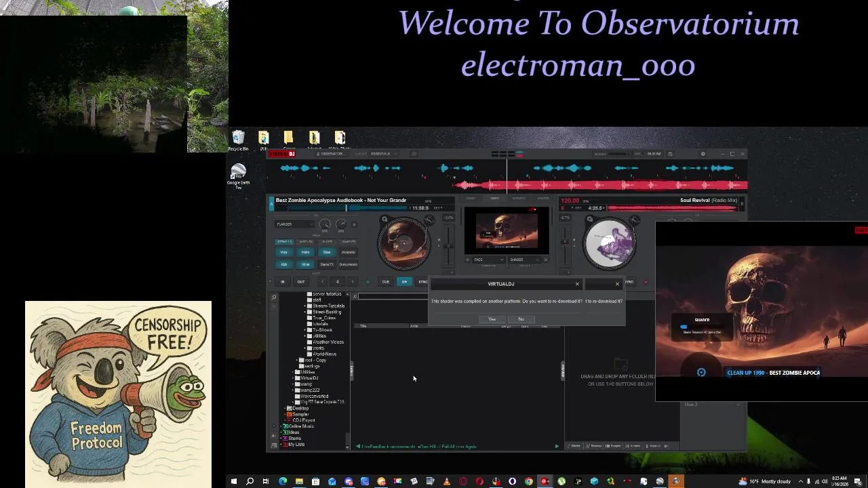
Task: Click the magnifier icon in browser sidebar
Action: pyautogui.click(x=274, y=298)
